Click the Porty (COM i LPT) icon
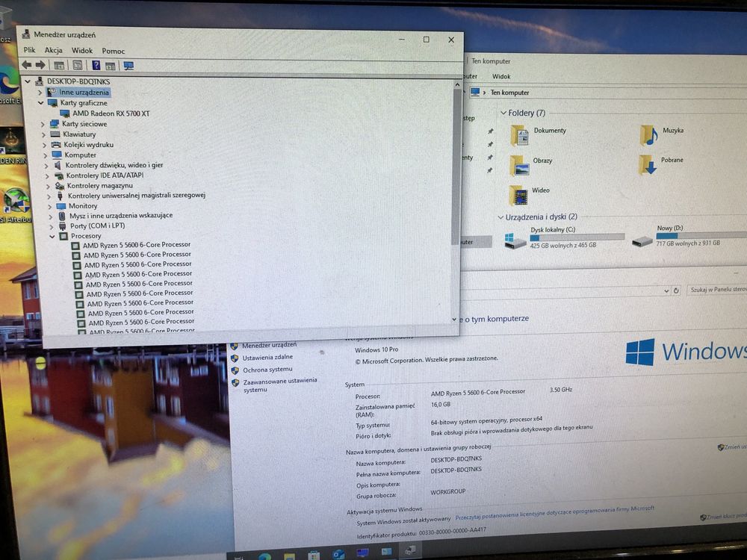 [63, 226]
